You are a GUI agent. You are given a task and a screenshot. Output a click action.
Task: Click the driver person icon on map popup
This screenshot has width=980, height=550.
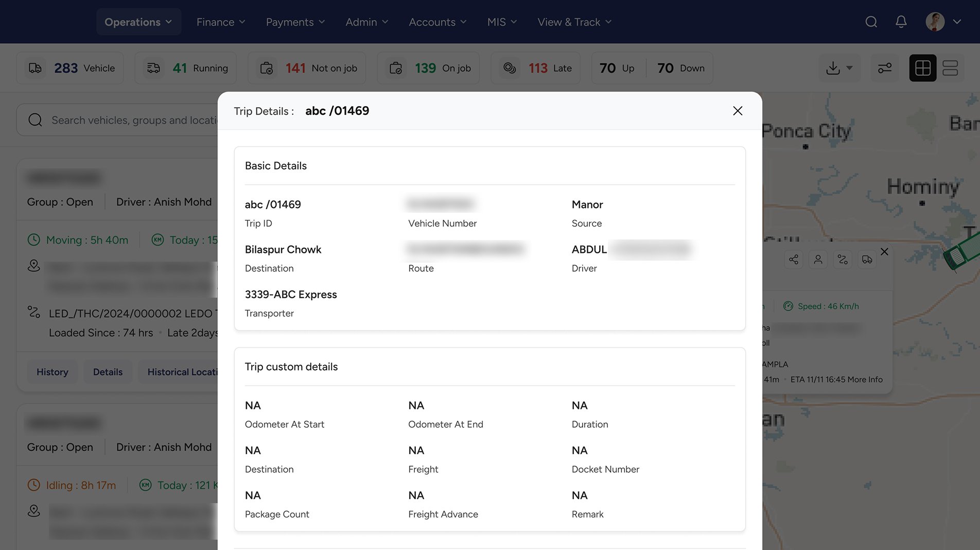(818, 260)
